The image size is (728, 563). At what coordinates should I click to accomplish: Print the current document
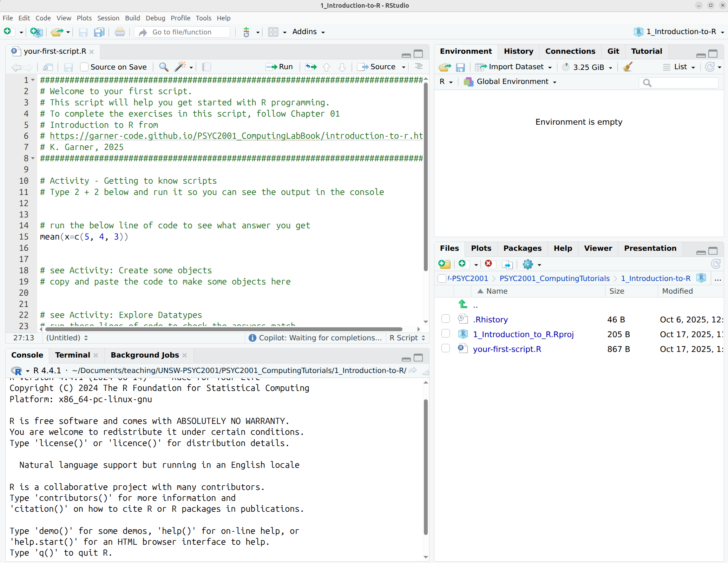[120, 32]
